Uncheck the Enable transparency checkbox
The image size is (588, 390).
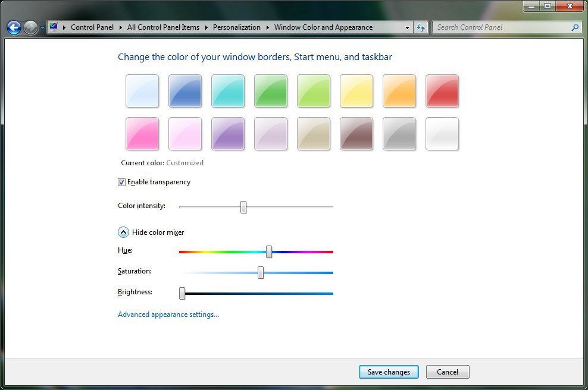click(x=121, y=182)
